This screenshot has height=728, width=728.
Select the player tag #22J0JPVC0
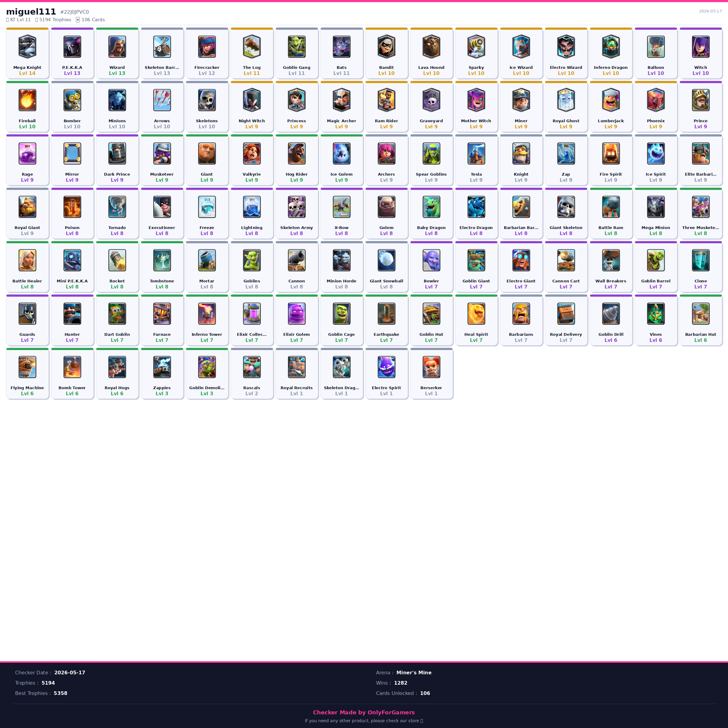point(75,12)
